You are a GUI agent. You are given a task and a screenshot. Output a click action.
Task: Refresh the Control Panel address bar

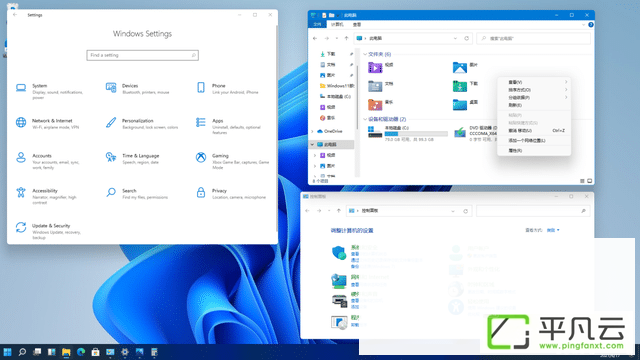(465, 211)
